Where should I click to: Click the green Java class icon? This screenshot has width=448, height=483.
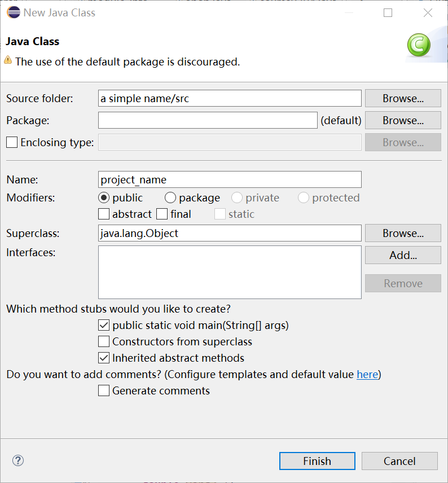pyautogui.click(x=419, y=45)
